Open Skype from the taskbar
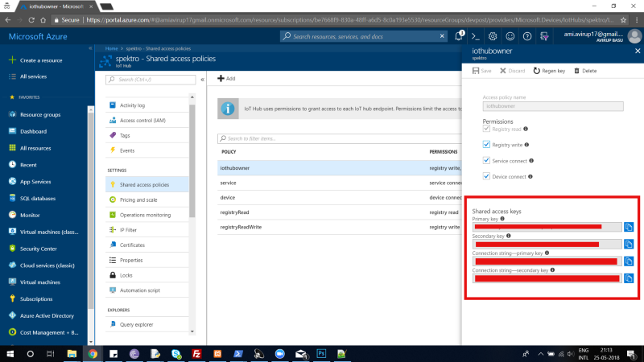This screenshot has width=644, height=362. point(176,353)
